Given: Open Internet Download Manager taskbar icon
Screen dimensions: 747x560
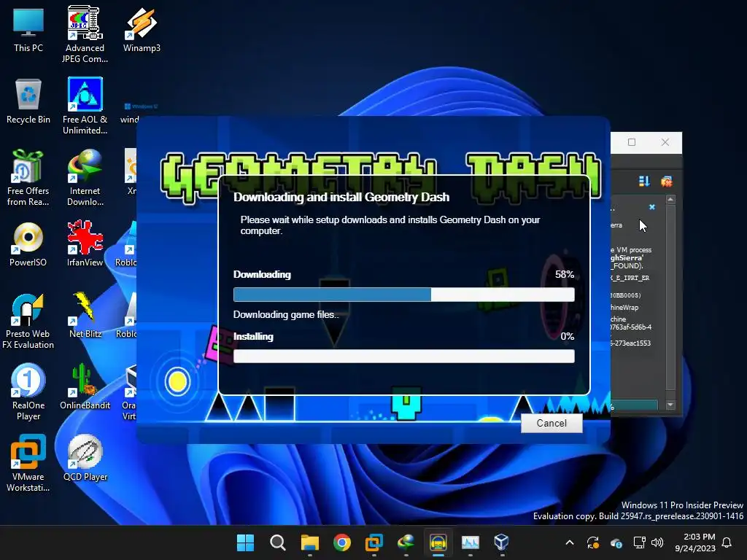Looking at the screenshot, I should (x=406, y=542).
